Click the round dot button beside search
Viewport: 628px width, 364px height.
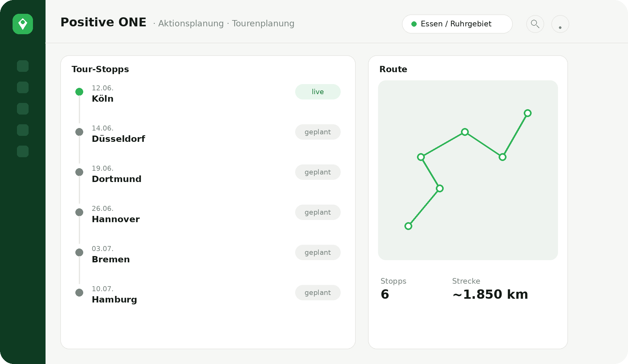click(x=560, y=24)
